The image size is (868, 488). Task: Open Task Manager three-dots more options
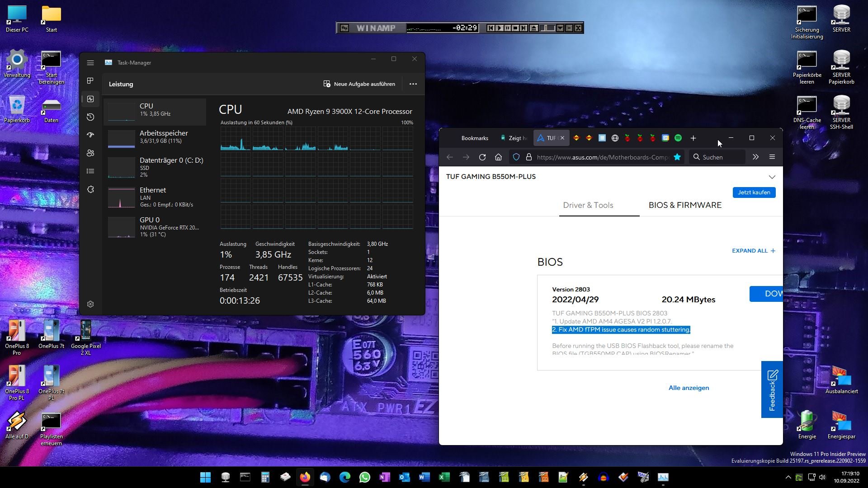click(x=413, y=84)
